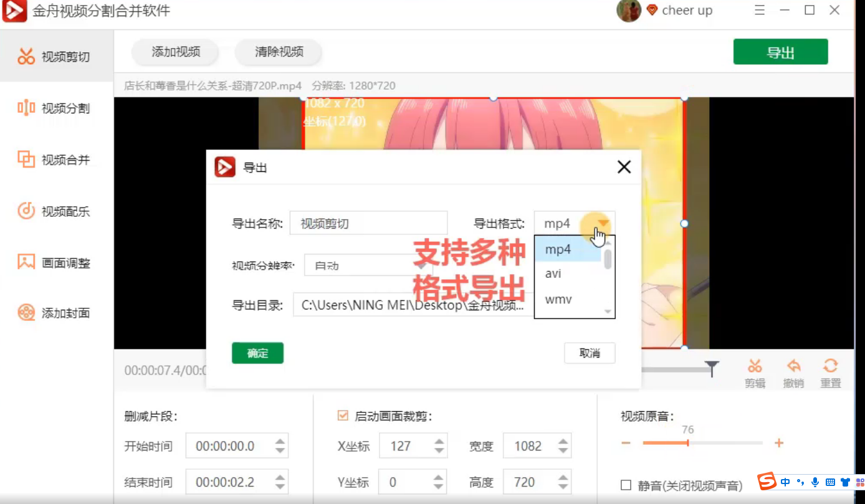Image resolution: width=865 pixels, height=504 pixels.
Task: Click the 重置 reset icon
Action: 830,366
